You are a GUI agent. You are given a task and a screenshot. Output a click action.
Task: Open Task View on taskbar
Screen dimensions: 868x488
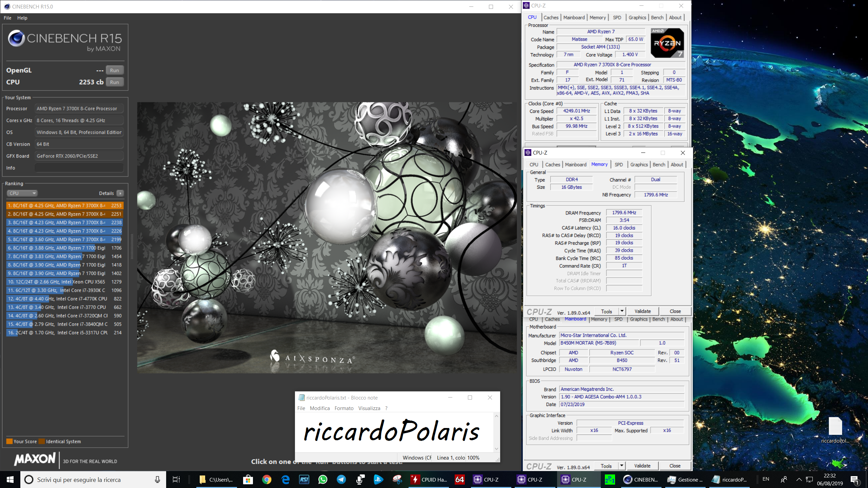pyautogui.click(x=176, y=480)
